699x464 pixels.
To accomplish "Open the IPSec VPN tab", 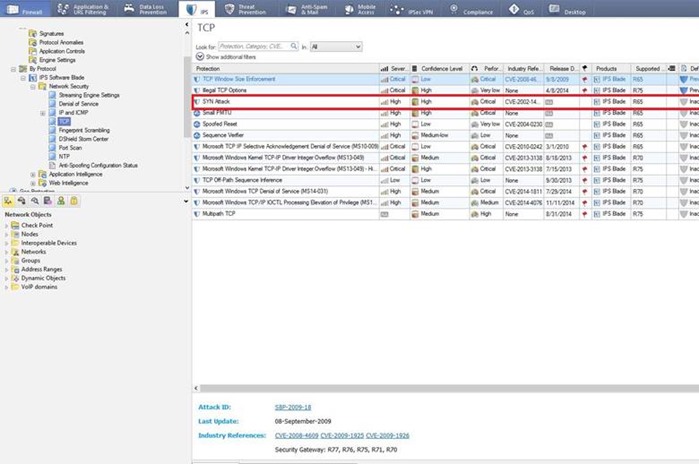I will pyautogui.click(x=412, y=9).
